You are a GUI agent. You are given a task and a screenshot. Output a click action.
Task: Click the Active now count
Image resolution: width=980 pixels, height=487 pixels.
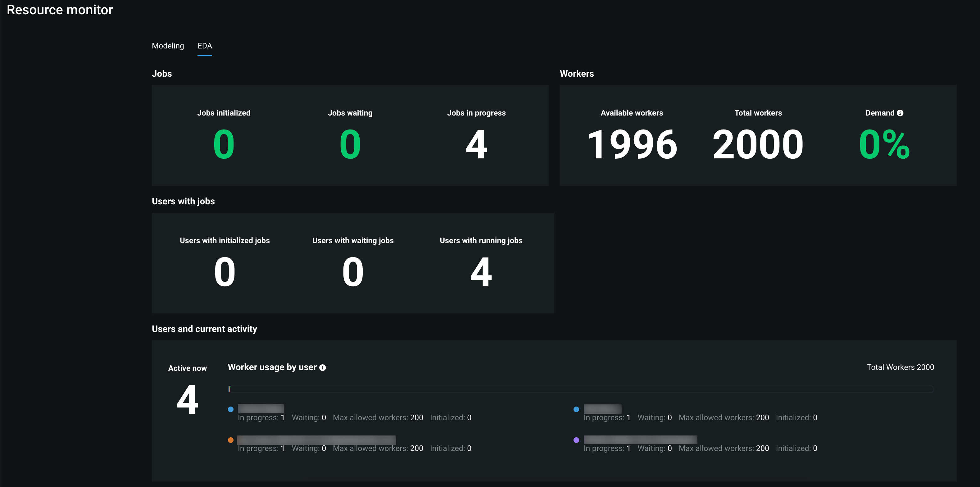tap(188, 399)
